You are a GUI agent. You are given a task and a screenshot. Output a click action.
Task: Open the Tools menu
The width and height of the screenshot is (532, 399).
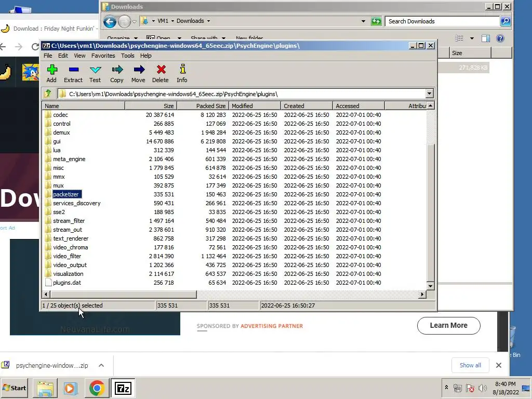coord(128,56)
